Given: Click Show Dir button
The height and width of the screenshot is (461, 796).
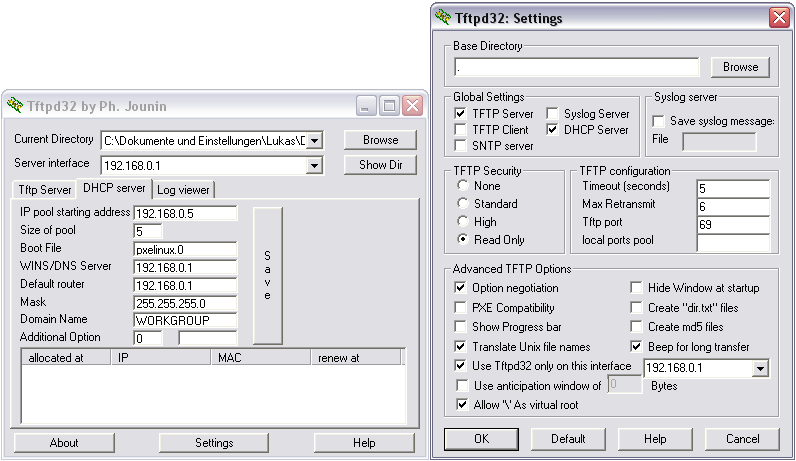Looking at the screenshot, I should coord(380,164).
